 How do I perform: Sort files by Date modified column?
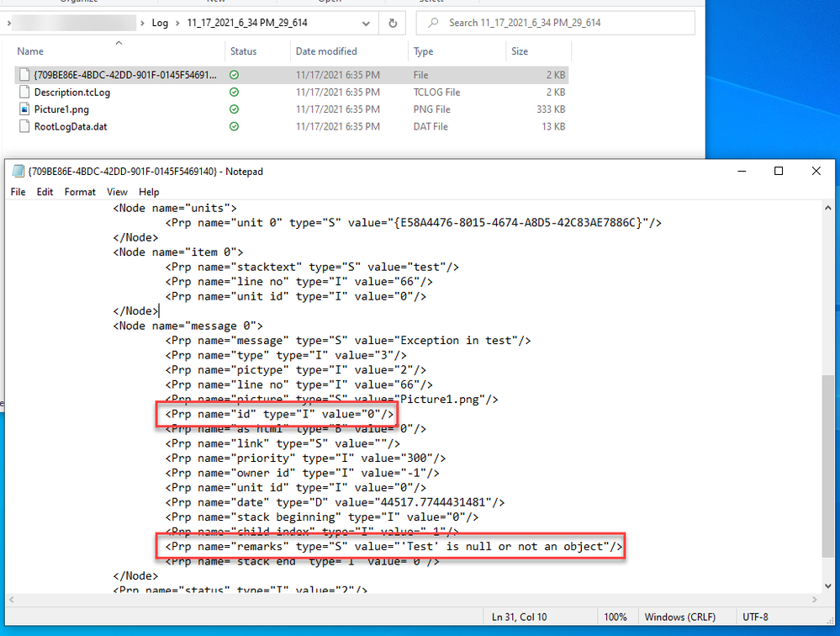[326, 51]
